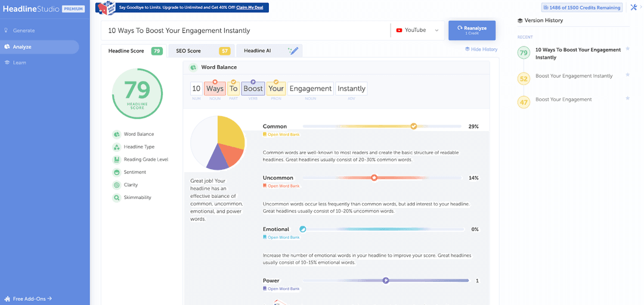The width and height of the screenshot is (644, 305).
Task: Click the Reading Grade Level icon
Action: (117, 160)
